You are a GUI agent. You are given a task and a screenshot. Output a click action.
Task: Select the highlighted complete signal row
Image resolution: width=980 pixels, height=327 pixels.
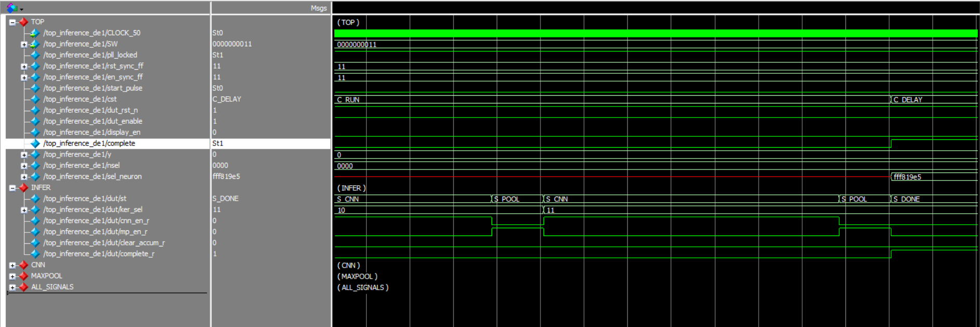pos(89,143)
